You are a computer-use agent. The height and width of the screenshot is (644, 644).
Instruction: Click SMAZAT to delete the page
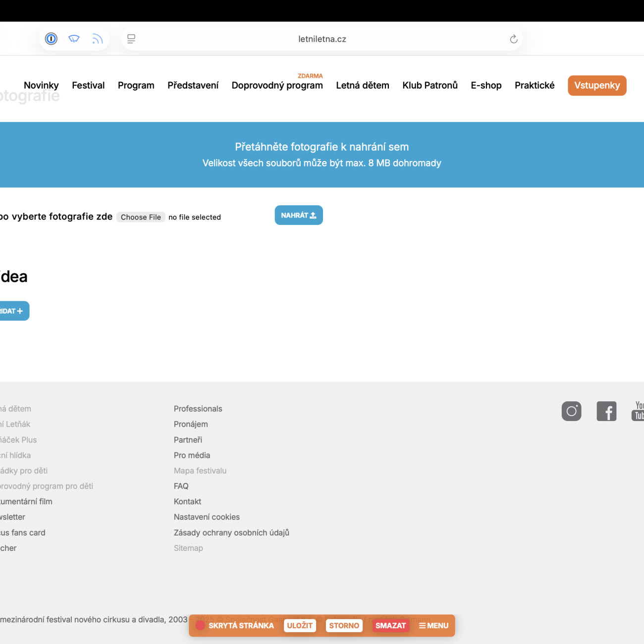[390, 626]
